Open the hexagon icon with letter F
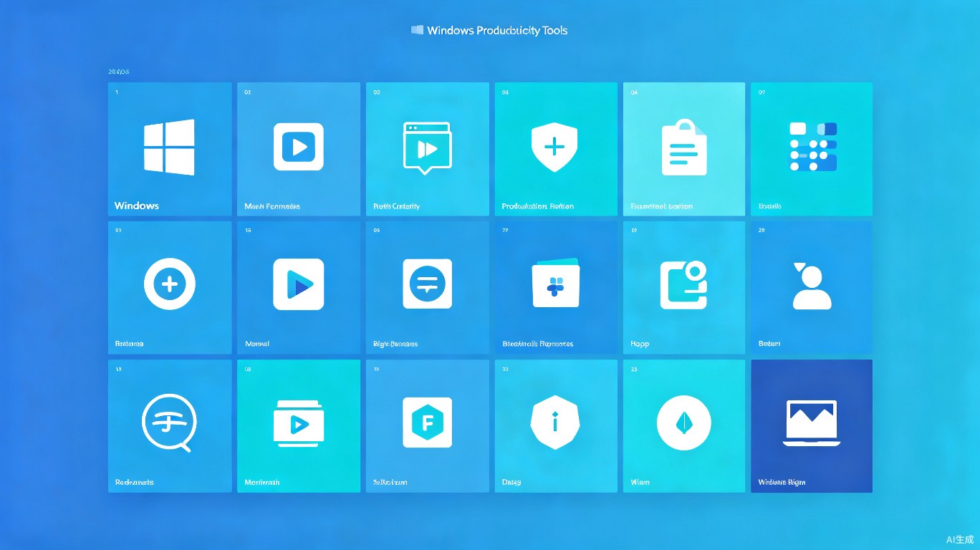The image size is (980, 550). (428, 423)
